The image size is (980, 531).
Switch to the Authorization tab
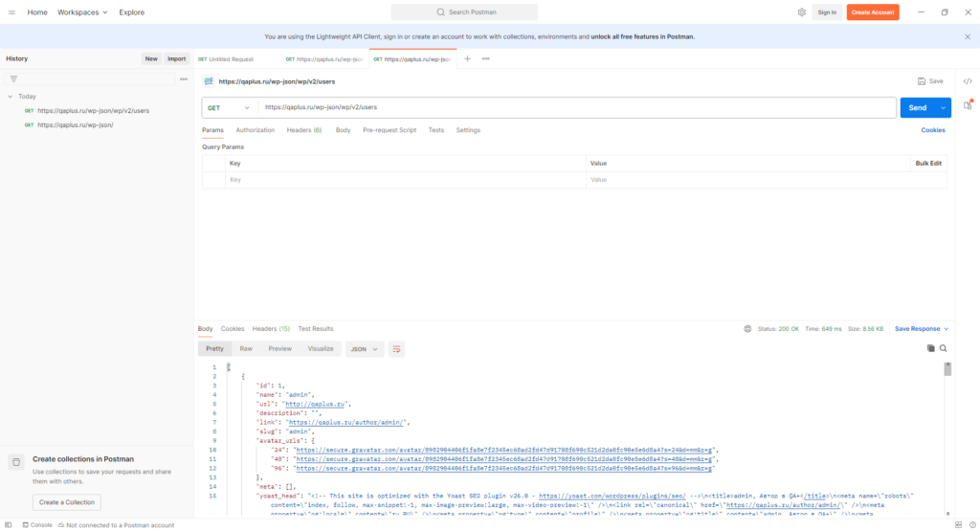(255, 130)
